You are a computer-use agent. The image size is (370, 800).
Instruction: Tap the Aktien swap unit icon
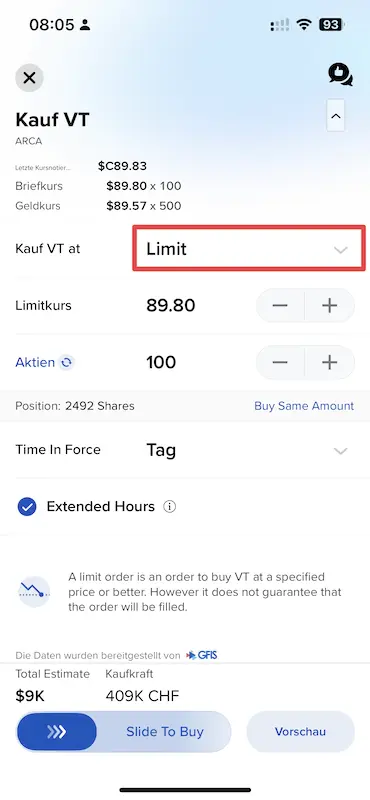click(67, 363)
